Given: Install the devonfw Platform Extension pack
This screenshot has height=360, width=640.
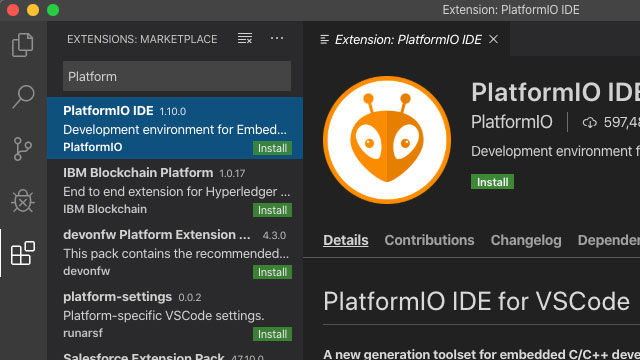Looking at the screenshot, I should 272,272.
